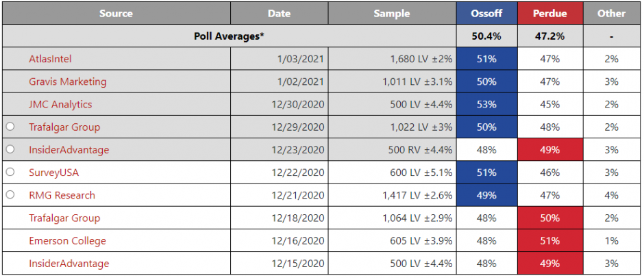Click the Source column header
The image size is (644, 278).
click(x=116, y=13)
